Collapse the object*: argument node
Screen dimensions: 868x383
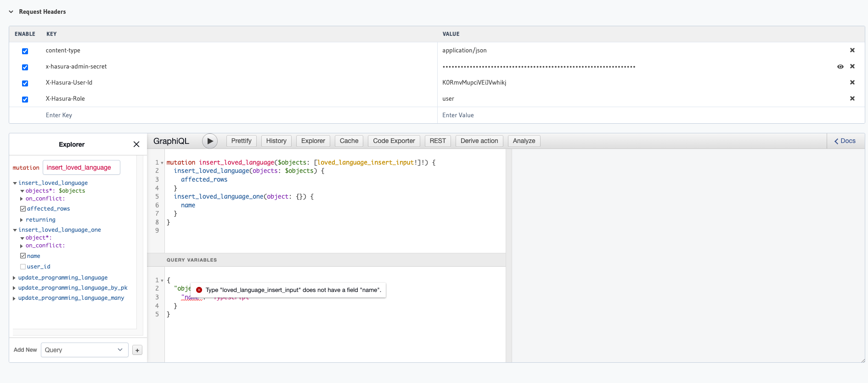tap(22, 238)
